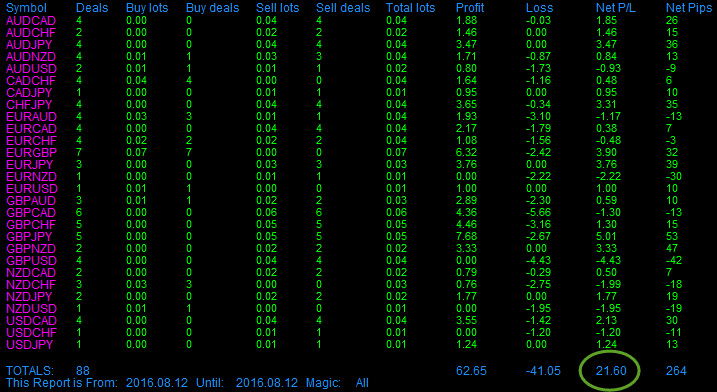717x392 pixels.
Task: Select the GBPCAD symbol
Action: coord(31,212)
